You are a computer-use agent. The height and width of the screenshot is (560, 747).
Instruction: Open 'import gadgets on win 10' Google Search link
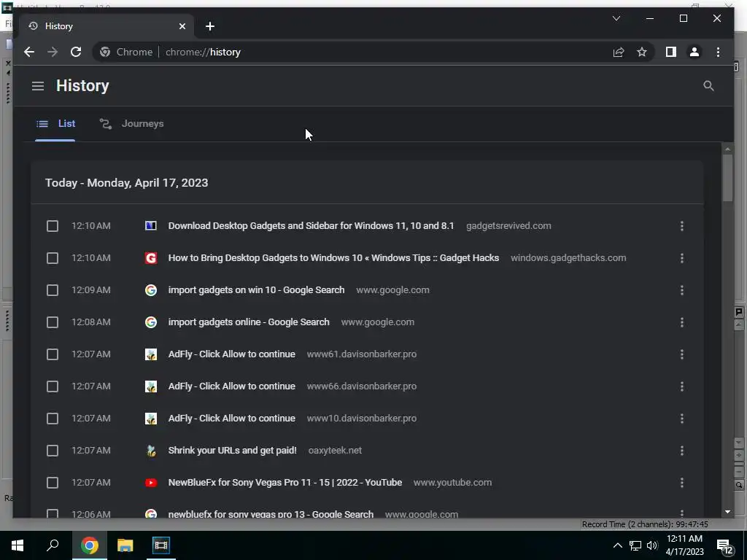(256, 290)
